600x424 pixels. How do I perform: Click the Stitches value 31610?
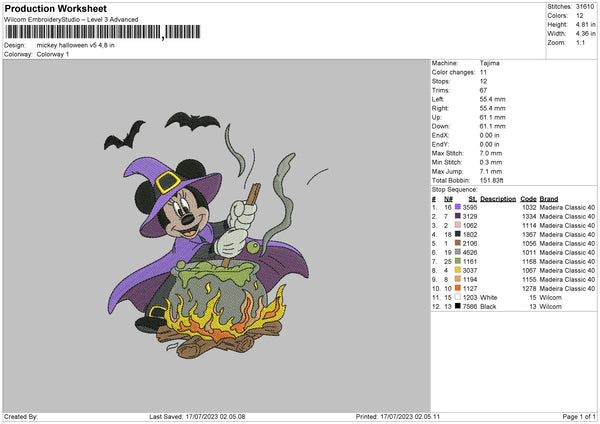coord(585,7)
